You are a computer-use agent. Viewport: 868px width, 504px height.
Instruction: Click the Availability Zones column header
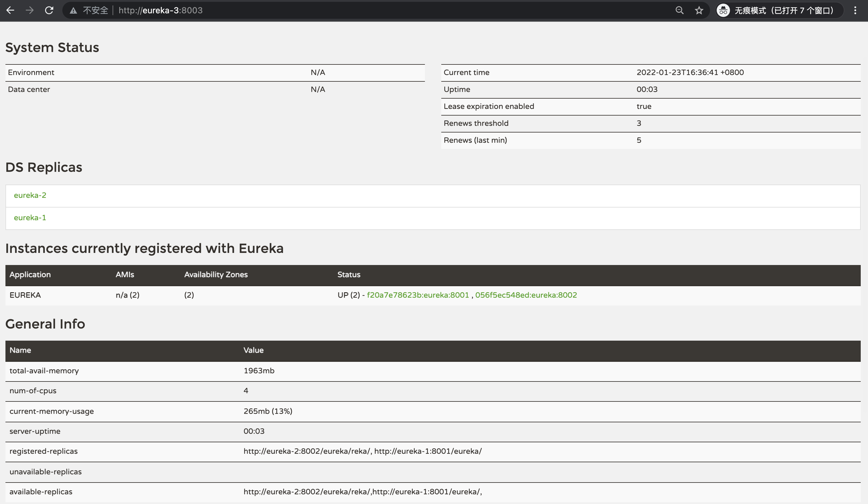coord(215,274)
